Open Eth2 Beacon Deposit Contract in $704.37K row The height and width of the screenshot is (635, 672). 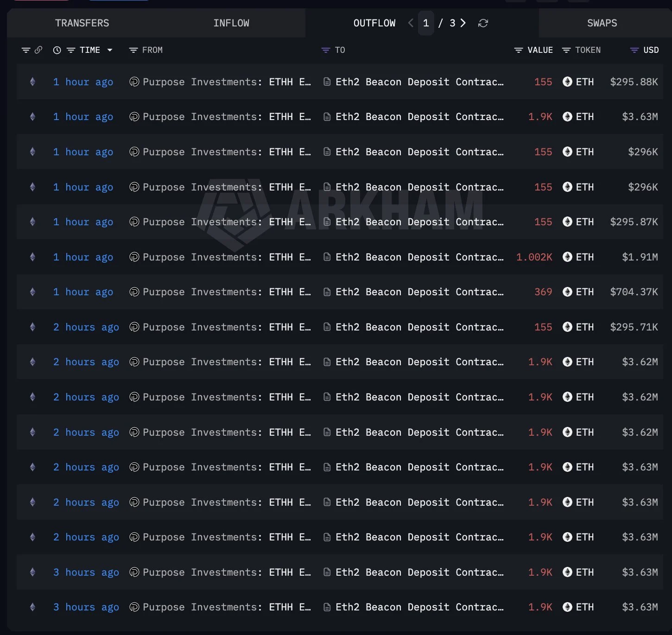pyautogui.click(x=419, y=292)
